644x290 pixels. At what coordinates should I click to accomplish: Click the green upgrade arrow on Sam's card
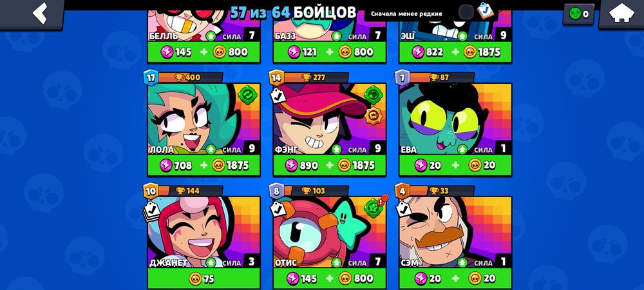[462, 262]
